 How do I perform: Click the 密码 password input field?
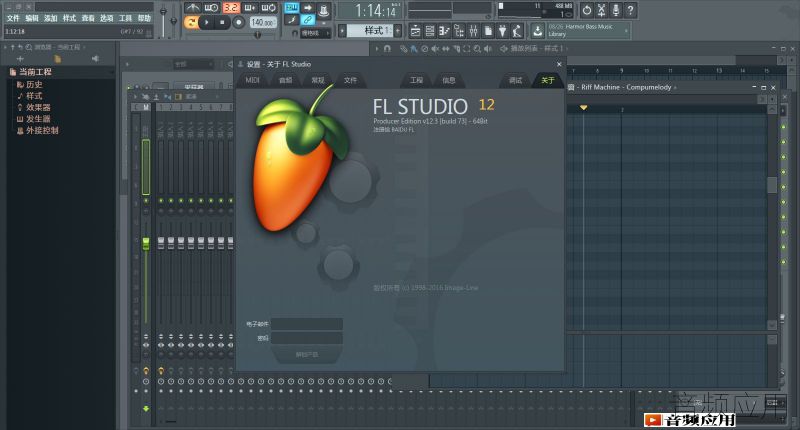[307, 338]
